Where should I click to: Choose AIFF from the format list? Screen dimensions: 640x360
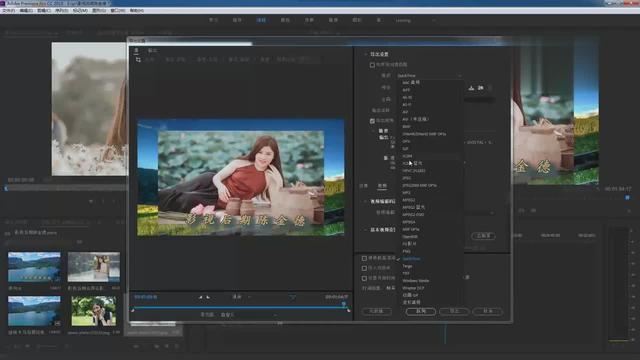pos(406,90)
